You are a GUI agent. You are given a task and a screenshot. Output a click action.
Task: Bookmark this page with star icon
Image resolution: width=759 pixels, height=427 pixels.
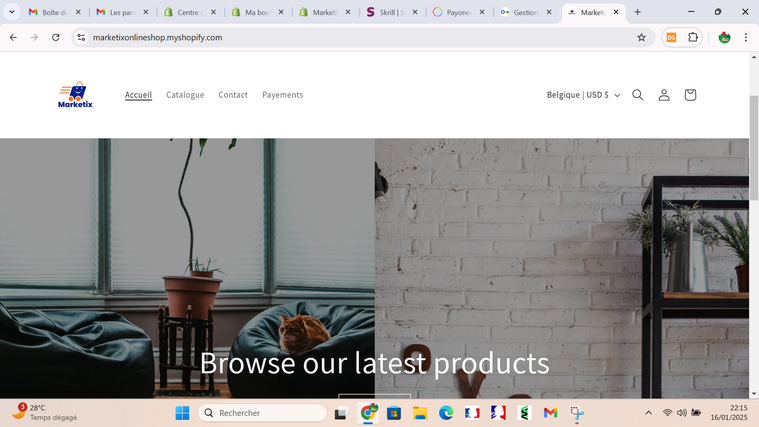click(641, 37)
